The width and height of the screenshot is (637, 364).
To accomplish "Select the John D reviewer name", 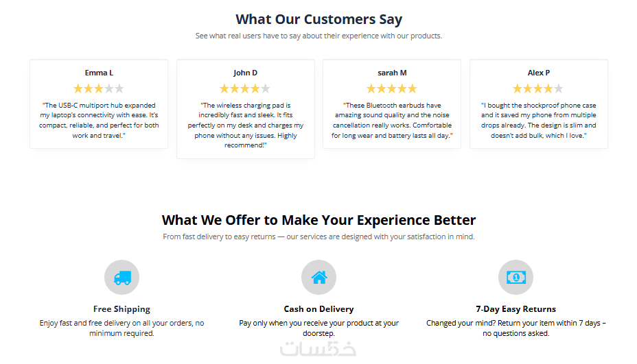I will tap(245, 73).
